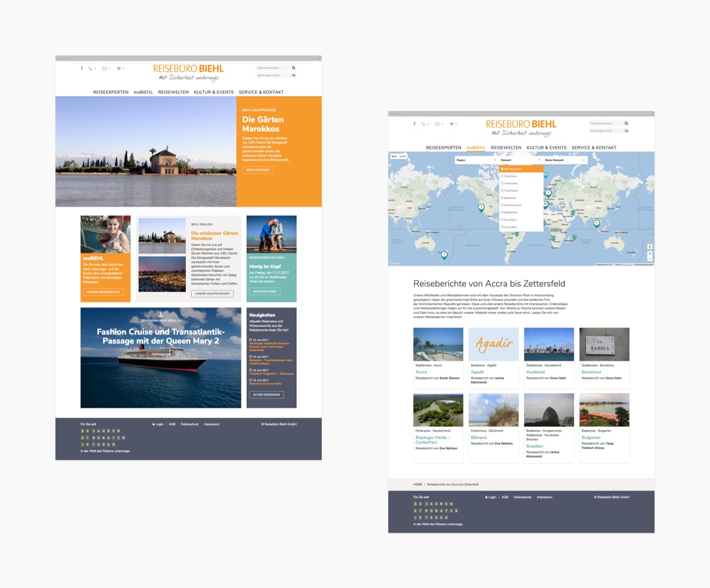Select Ferienhaus radio option

coord(509,176)
